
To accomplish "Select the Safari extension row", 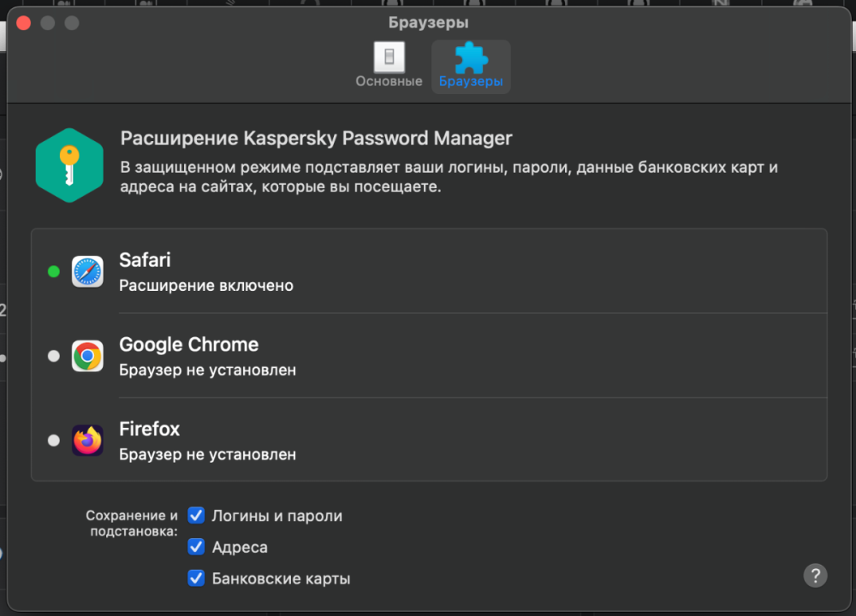I will (x=428, y=271).
